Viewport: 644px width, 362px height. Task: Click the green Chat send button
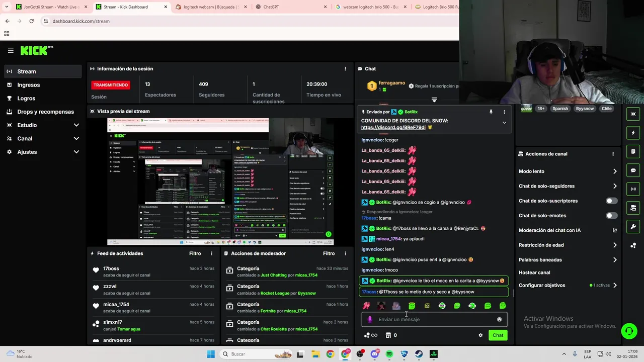(498, 335)
